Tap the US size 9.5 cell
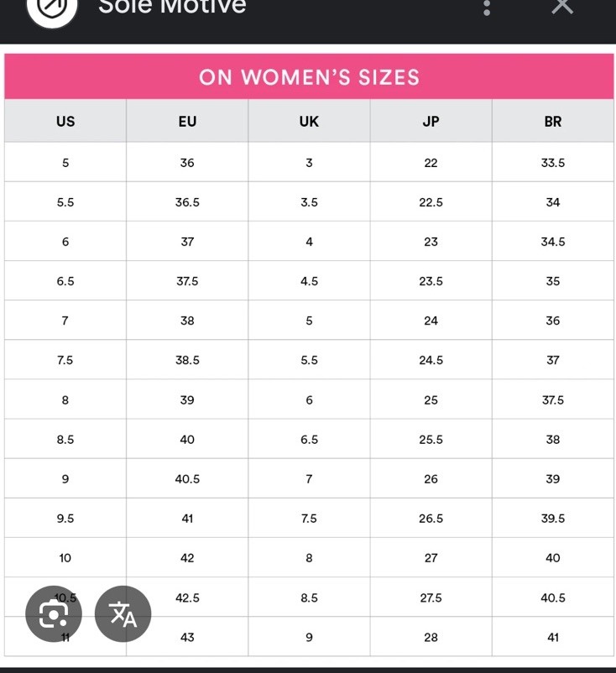 [x=65, y=518]
